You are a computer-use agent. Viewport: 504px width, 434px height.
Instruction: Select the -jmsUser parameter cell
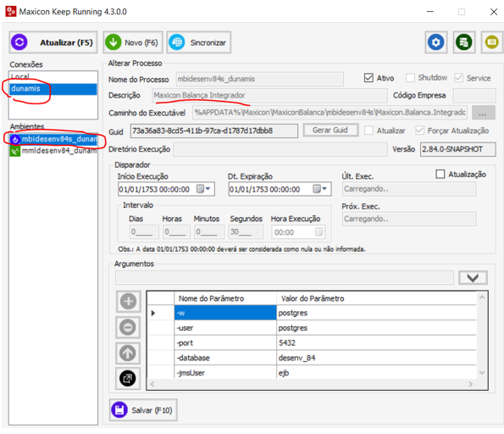225,373
